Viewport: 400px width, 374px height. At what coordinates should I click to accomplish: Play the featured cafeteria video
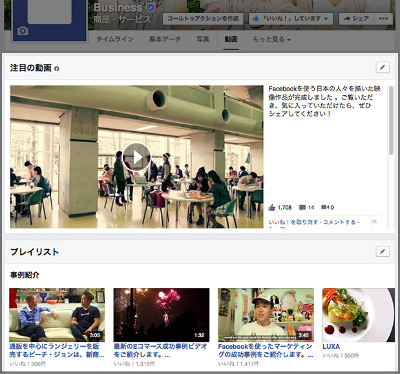(137, 157)
